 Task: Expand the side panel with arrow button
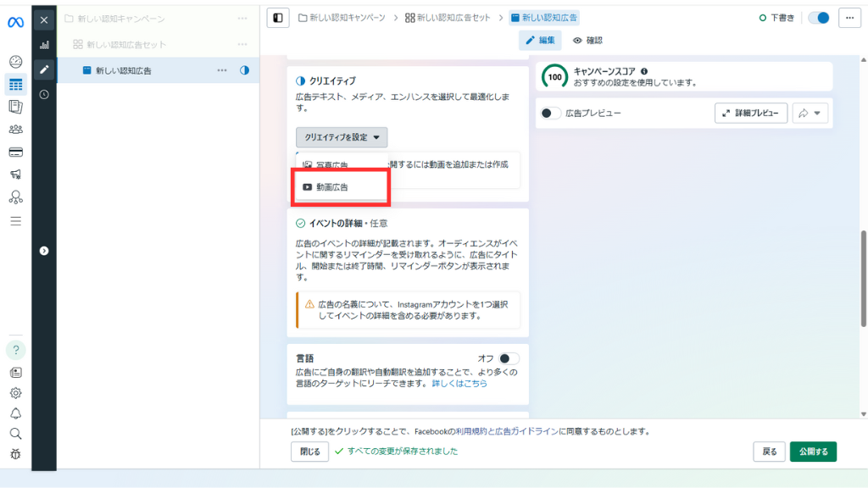tap(44, 250)
